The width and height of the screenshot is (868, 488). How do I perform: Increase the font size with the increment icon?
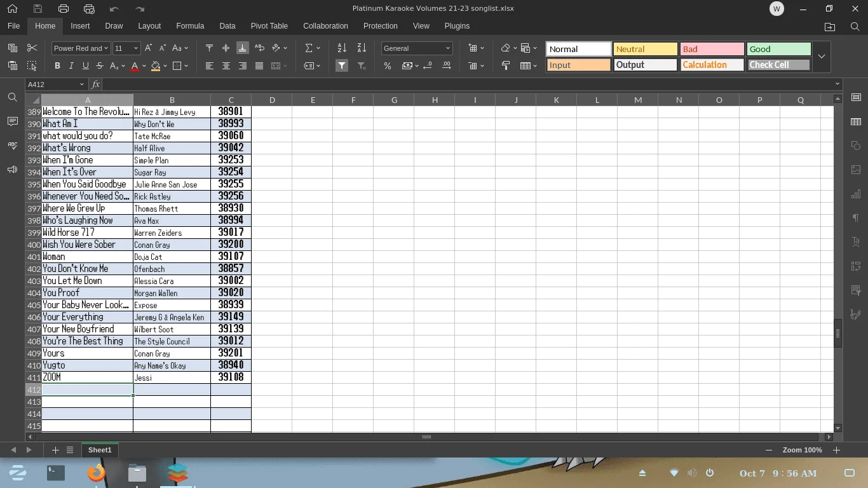click(148, 48)
